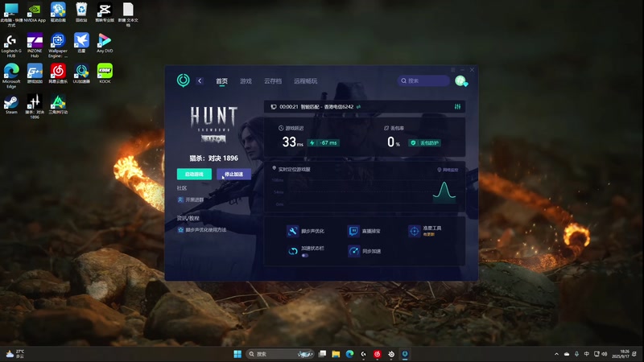Select the Wallpaper Engine desktop icon
644x362 pixels.
[x=58, y=45]
